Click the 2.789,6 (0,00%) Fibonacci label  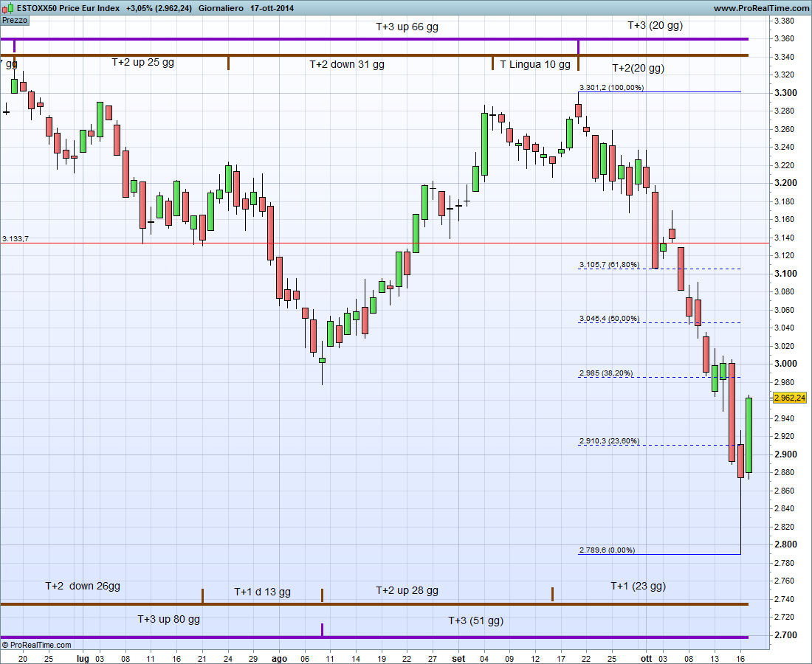point(608,550)
